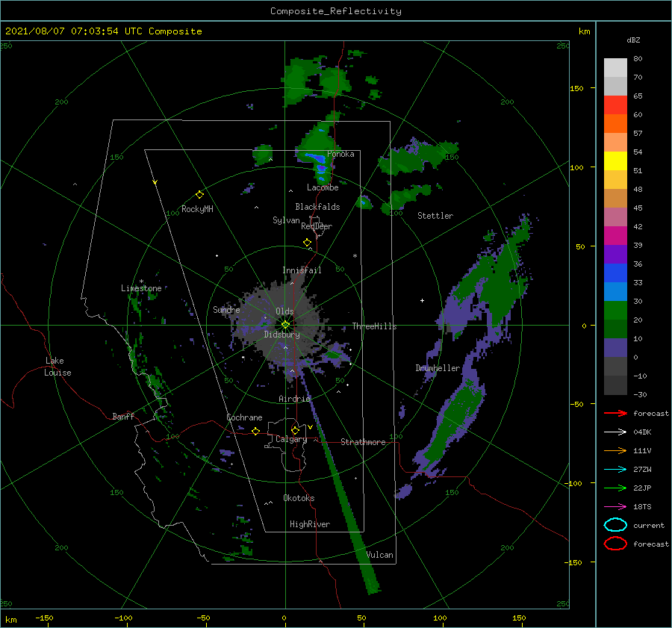Click the cyan current ellipse icon
Viewport: 672px width, 628px height.
pos(615,525)
